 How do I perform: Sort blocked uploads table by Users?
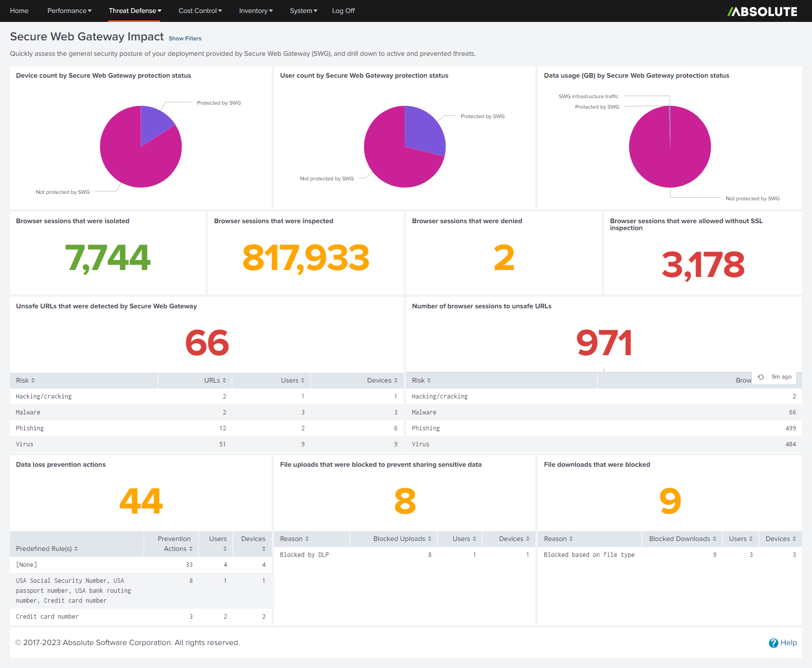pyautogui.click(x=464, y=539)
